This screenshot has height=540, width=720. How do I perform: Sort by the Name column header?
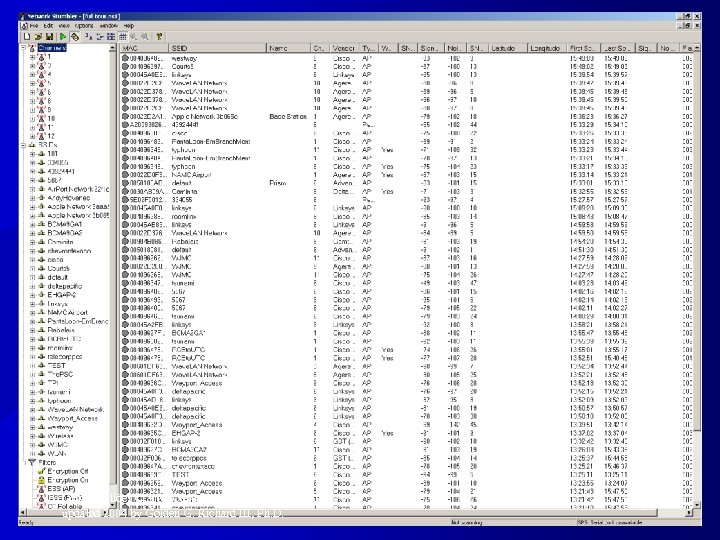click(x=288, y=48)
